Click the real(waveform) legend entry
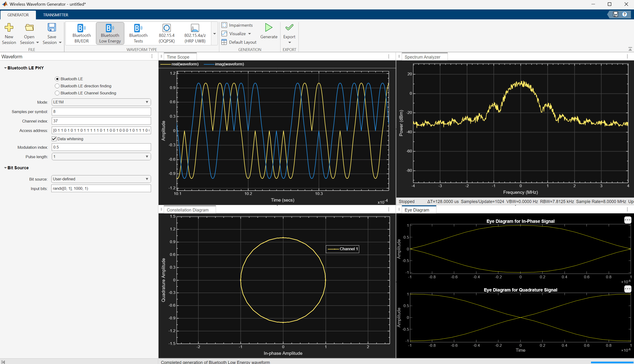Viewport: 634px width, 364px height. pos(179,64)
